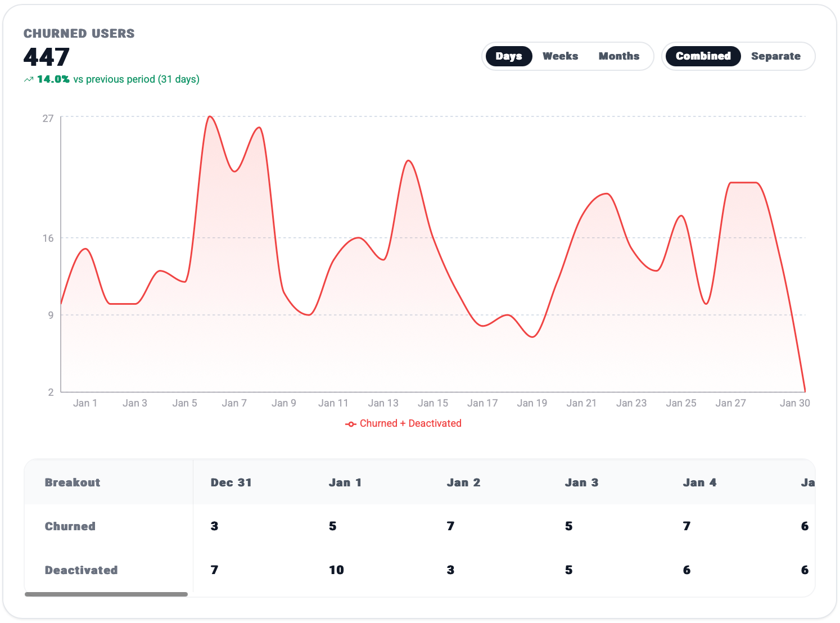Click the Breakout column header
This screenshot has height=623, width=840.
point(73,482)
